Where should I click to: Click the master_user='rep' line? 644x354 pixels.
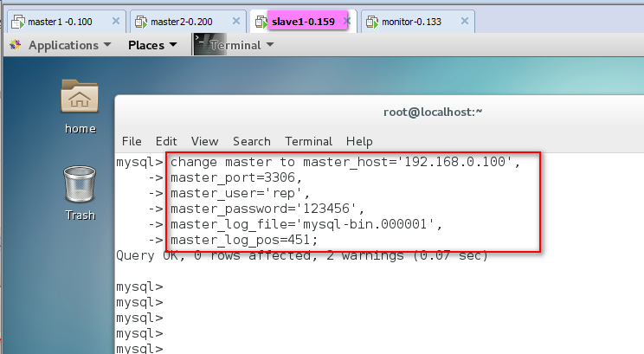(x=240, y=193)
